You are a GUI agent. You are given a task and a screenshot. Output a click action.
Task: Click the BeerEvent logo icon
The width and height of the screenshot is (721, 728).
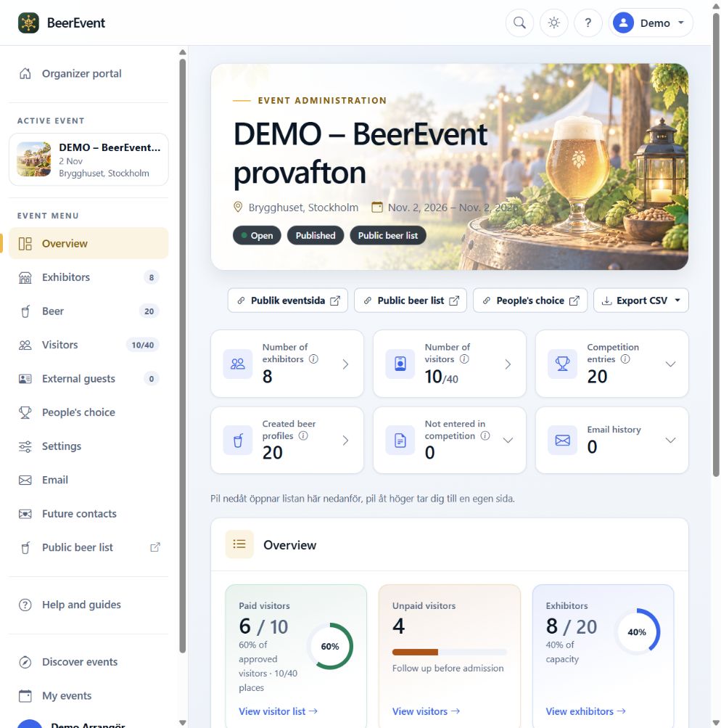(x=28, y=23)
